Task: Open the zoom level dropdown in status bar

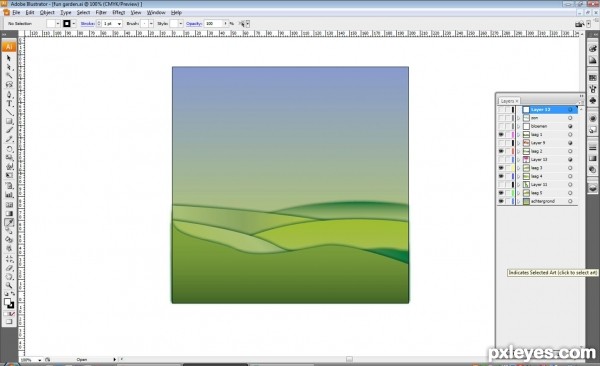Action: pyautogui.click(x=39, y=360)
